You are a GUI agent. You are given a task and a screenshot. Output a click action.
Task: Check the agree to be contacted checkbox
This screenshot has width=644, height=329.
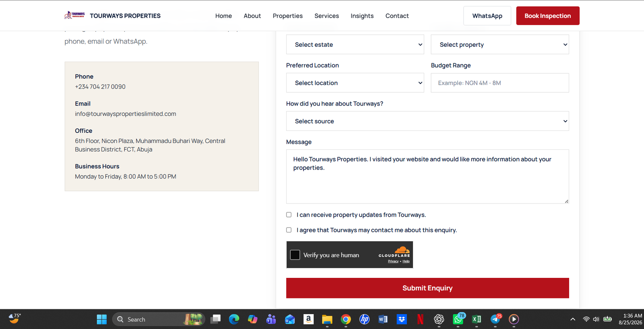click(x=289, y=230)
